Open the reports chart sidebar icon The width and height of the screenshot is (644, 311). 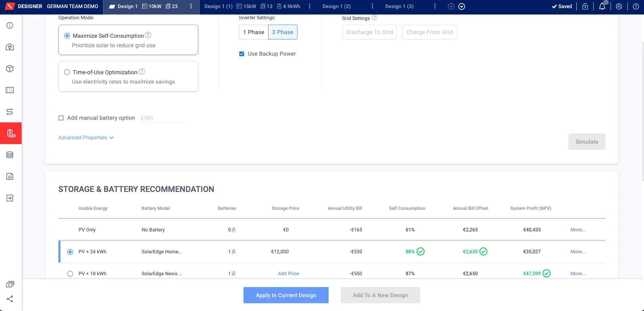click(x=10, y=176)
